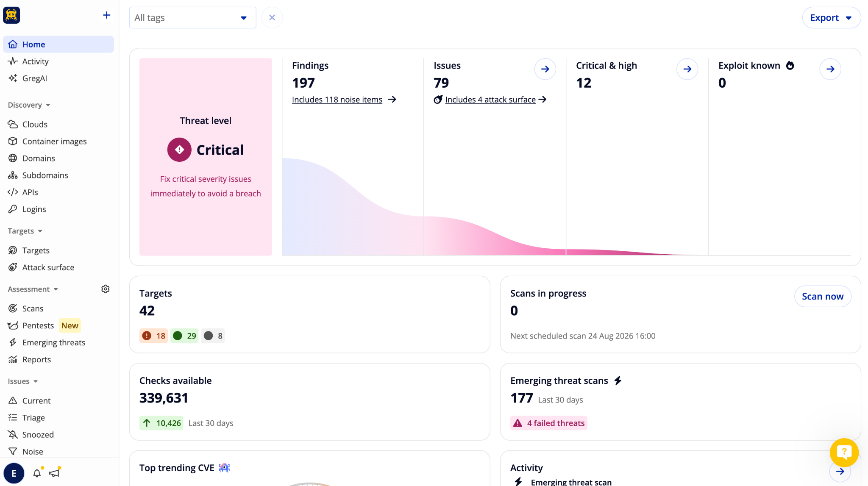Image resolution: width=868 pixels, height=486 pixels.
Task: Open user profile avatar E
Action: coord(14,473)
